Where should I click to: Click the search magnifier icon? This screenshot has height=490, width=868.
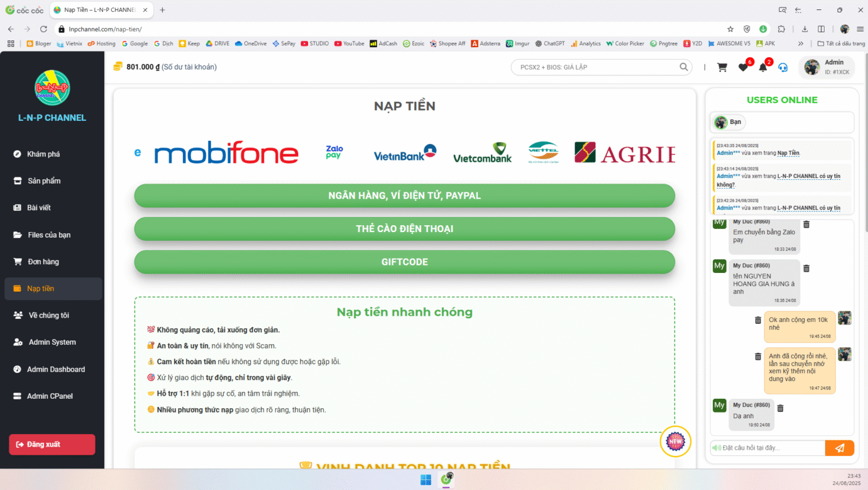tap(684, 67)
